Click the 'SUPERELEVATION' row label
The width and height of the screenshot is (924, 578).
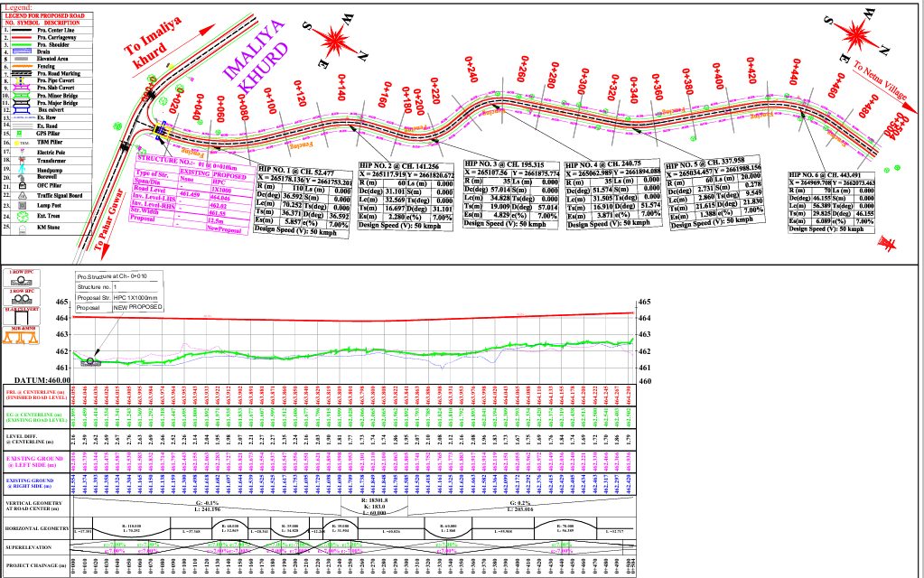click(28, 547)
